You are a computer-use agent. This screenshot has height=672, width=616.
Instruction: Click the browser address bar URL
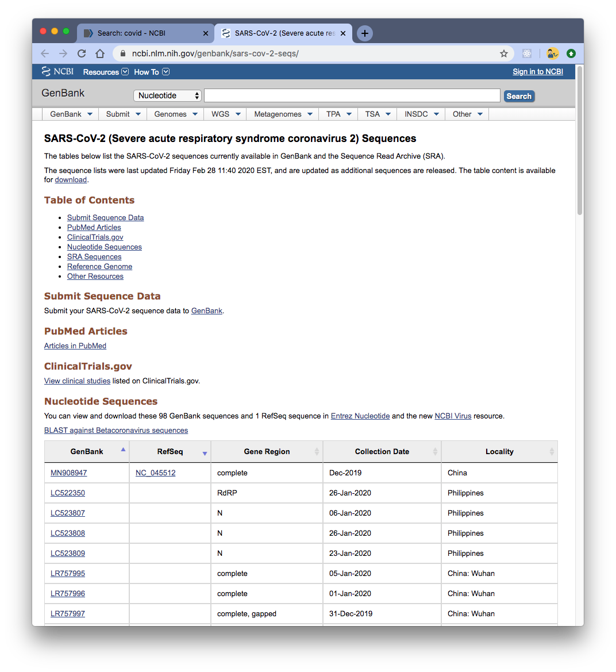[215, 53]
